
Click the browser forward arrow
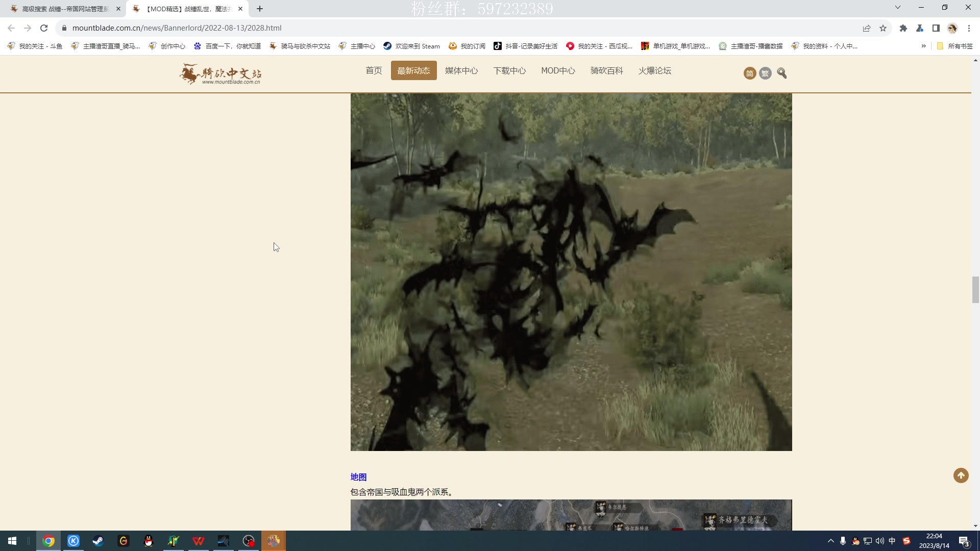(x=28, y=28)
